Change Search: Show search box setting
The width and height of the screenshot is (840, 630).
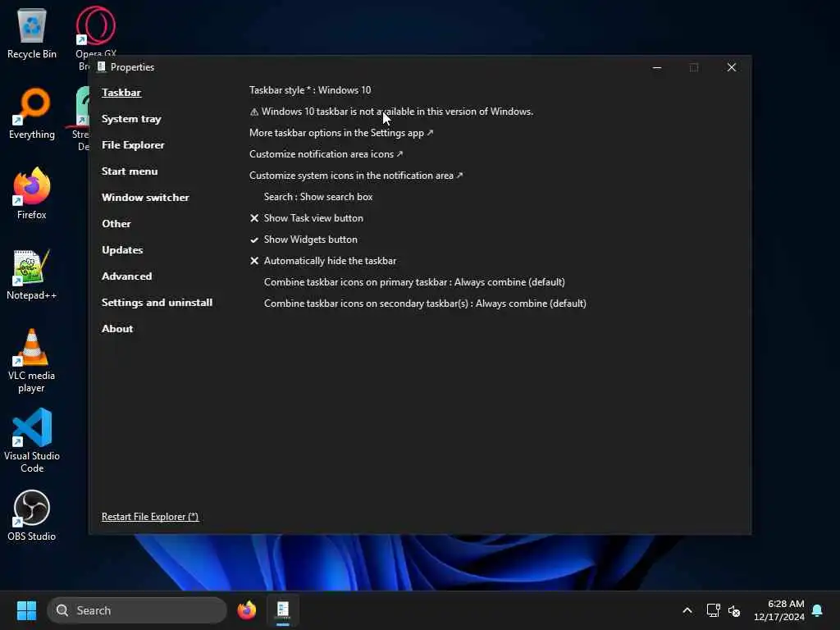pos(318,197)
